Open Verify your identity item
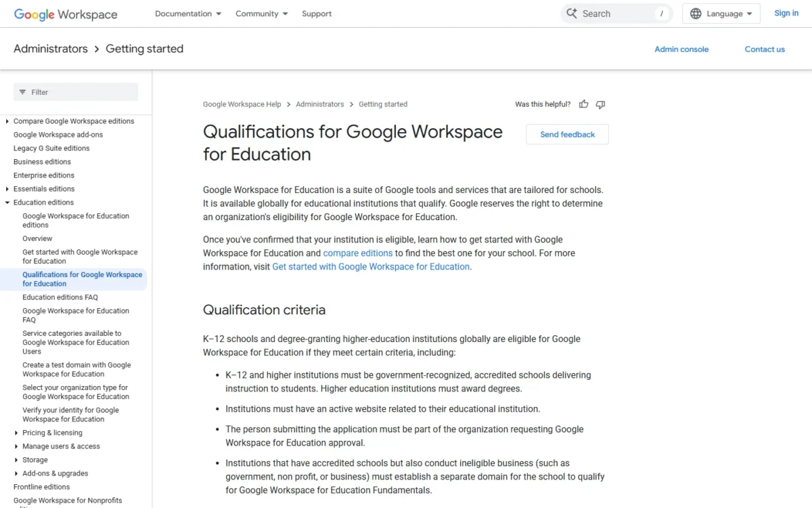The image size is (812, 508). 70,415
